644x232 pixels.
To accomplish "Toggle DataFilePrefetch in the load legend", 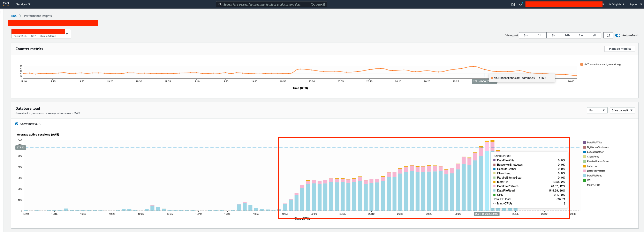I will (594, 171).
